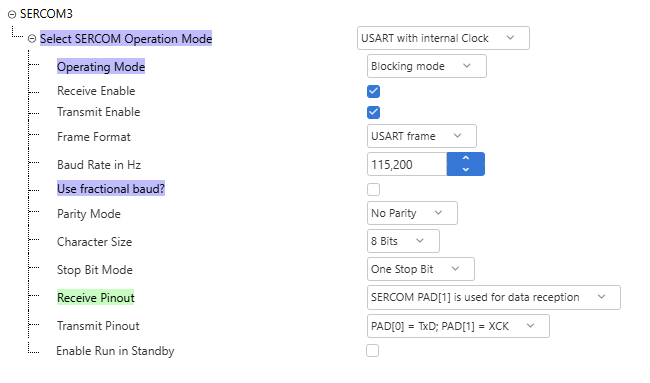Click the Stop Bit Mode label
The image size is (650, 383).
coord(95,270)
